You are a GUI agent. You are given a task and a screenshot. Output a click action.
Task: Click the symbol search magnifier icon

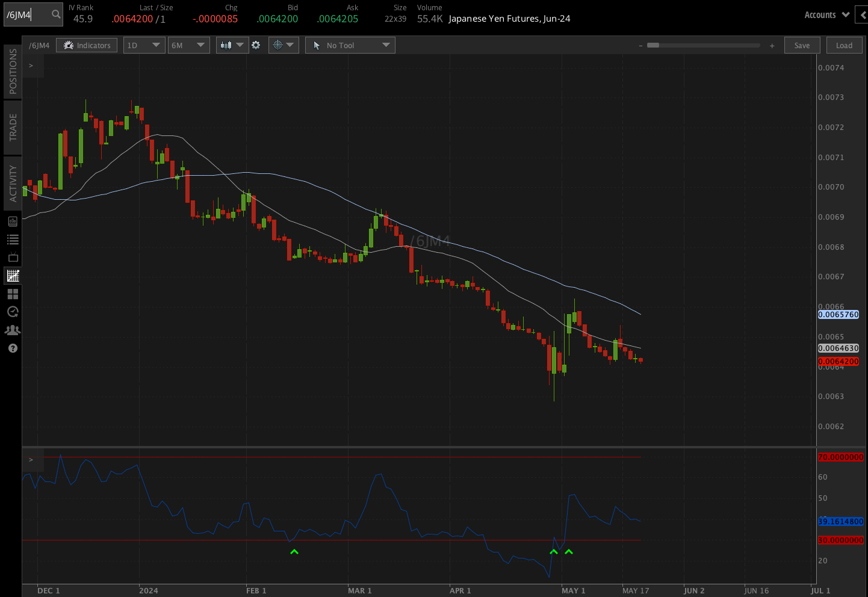[x=56, y=14]
